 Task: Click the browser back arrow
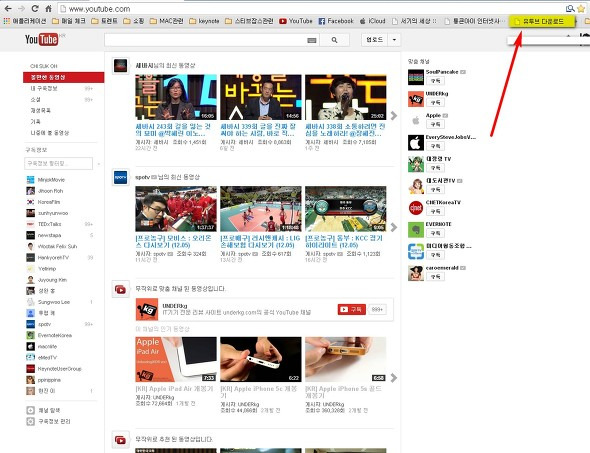8,8
